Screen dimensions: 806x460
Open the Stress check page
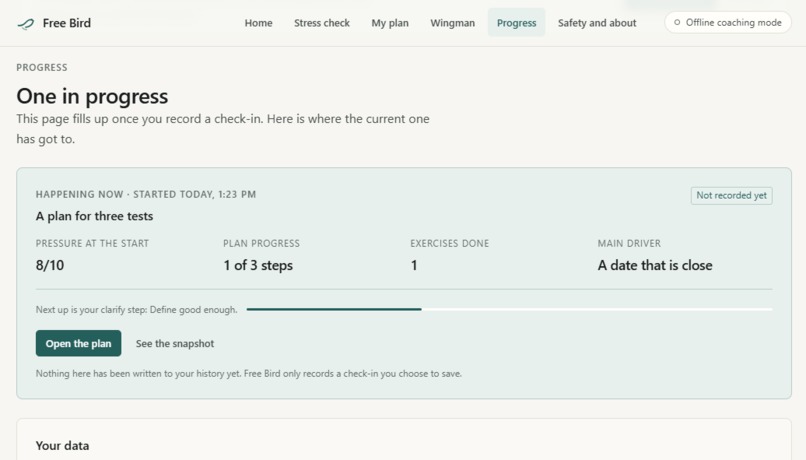pos(322,23)
